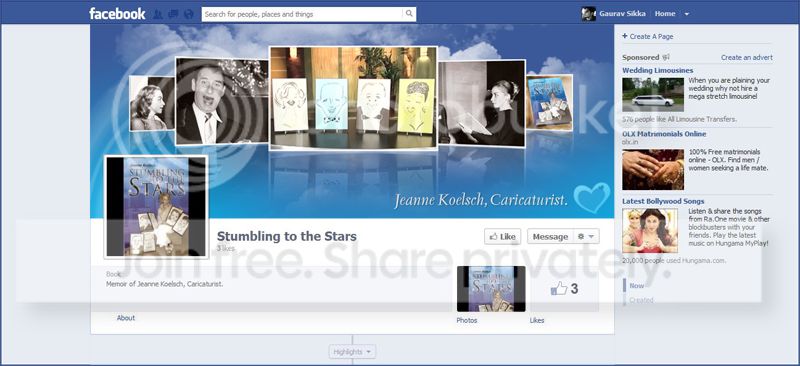Open friend requests icon in top bar
The image size is (800, 366).
click(x=158, y=14)
